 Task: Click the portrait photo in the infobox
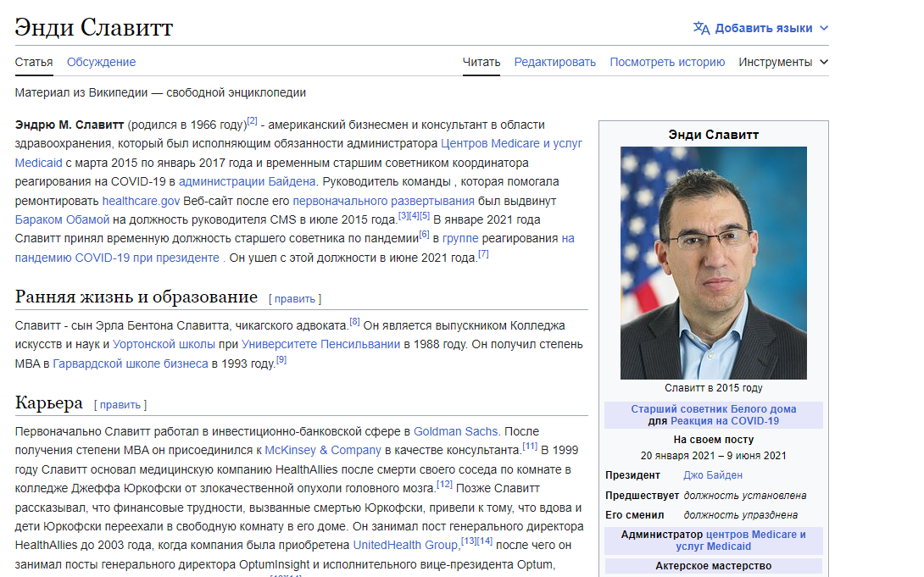[713, 263]
